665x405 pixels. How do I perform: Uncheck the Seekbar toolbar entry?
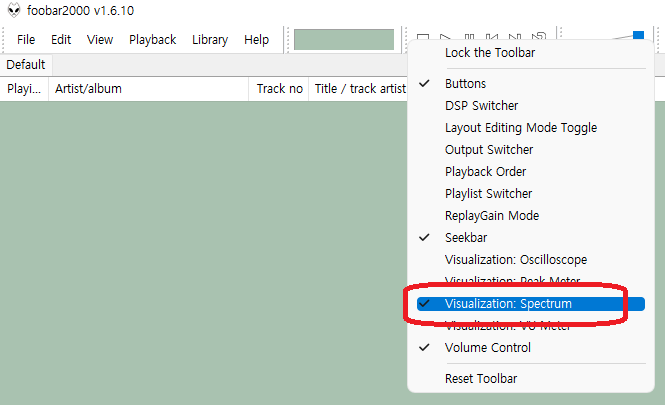pyautogui.click(x=531, y=237)
